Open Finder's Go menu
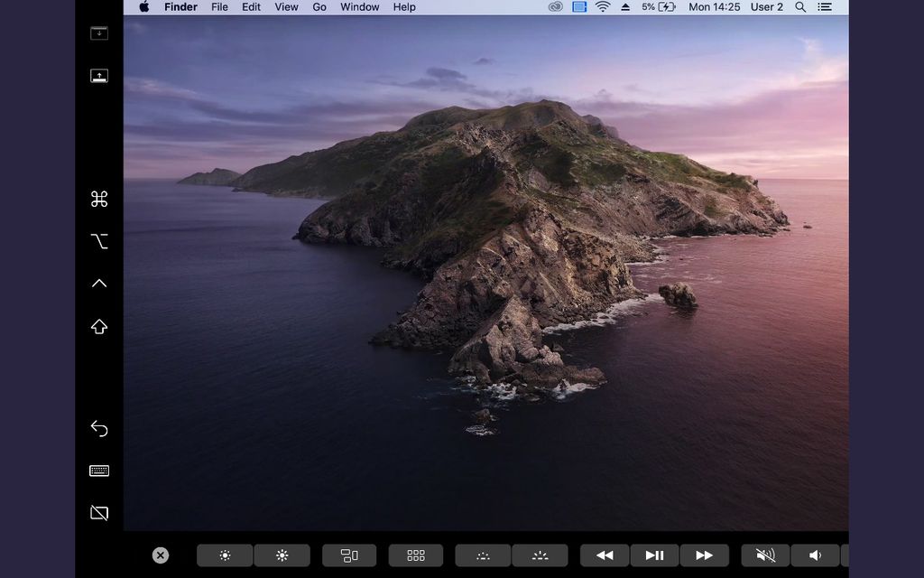The width and height of the screenshot is (924, 578). [x=319, y=7]
